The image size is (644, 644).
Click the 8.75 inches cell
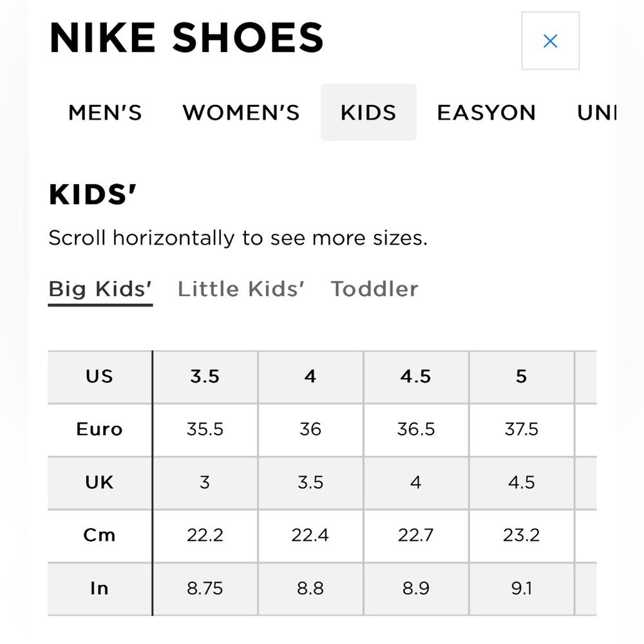205,588
